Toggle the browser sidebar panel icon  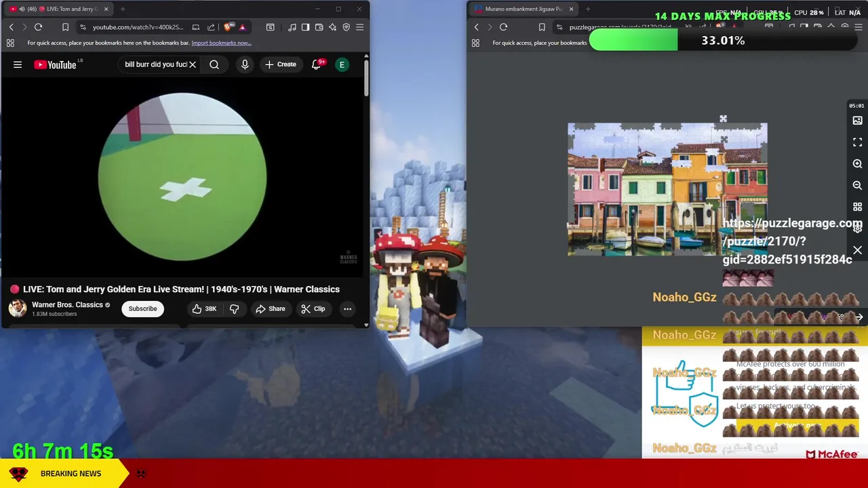point(305,27)
